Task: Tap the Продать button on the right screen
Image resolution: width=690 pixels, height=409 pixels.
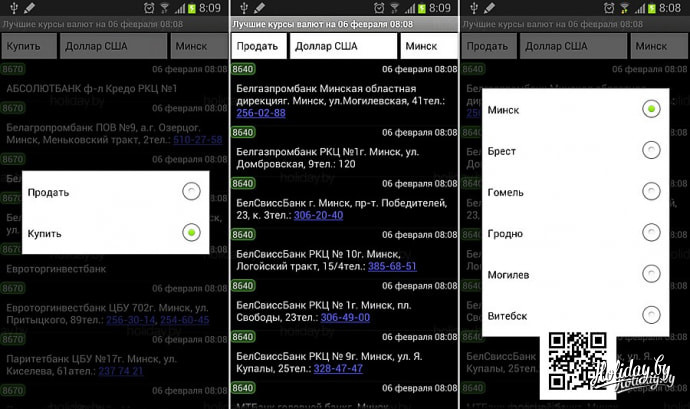Action: coord(487,46)
